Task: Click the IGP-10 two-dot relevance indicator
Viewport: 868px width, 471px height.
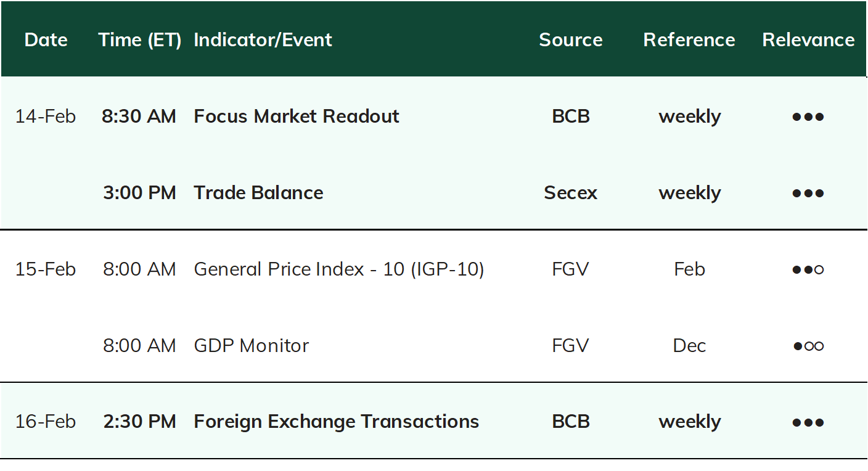Action: click(808, 269)
